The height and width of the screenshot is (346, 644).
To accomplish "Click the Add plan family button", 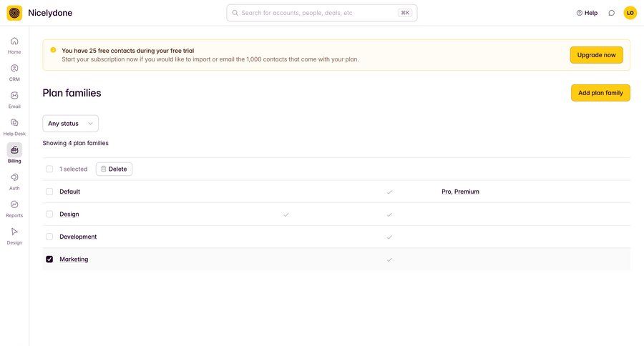I will [600, 93].
